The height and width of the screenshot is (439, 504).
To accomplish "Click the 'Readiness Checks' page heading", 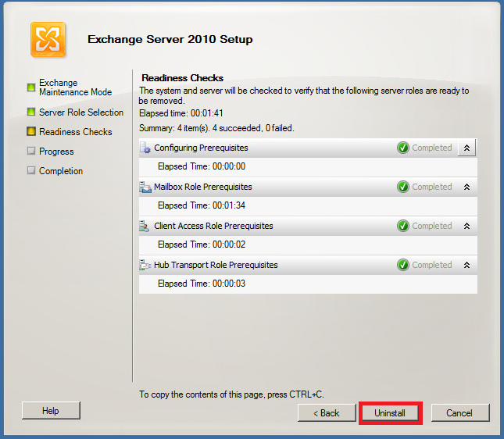I will pos(182,78).
